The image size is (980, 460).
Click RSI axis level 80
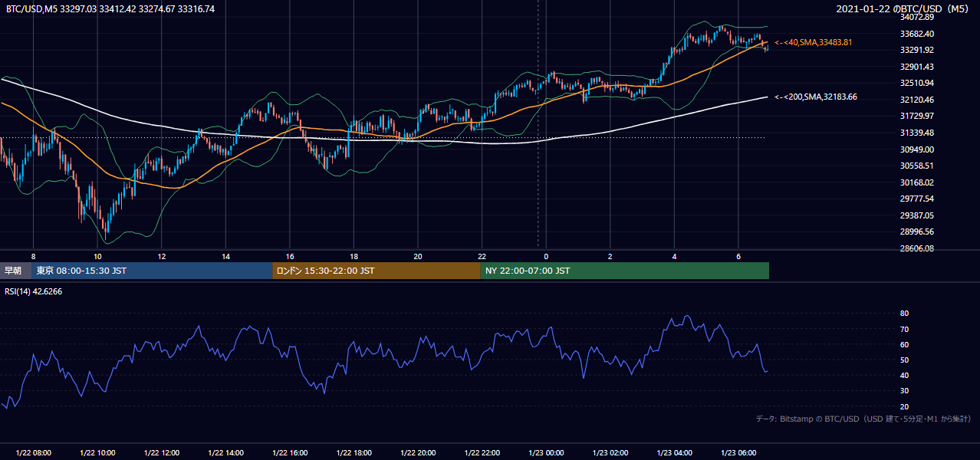coord(905,314)
